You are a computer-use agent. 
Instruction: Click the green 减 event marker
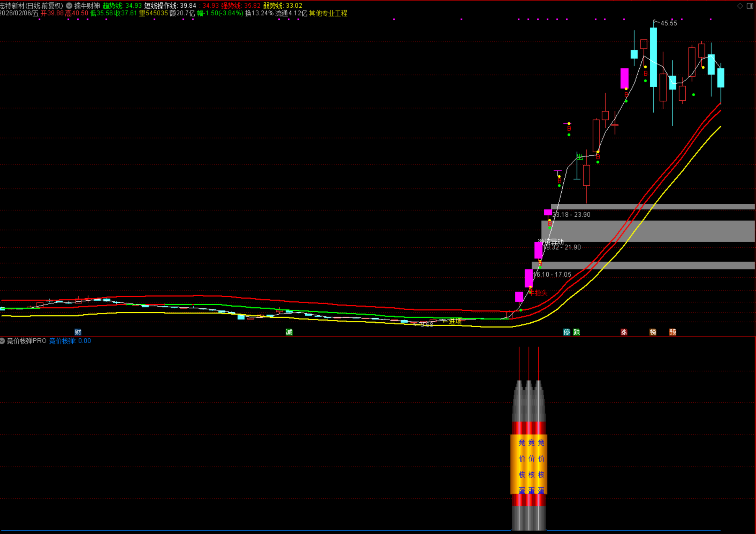[x=289, y=332]
